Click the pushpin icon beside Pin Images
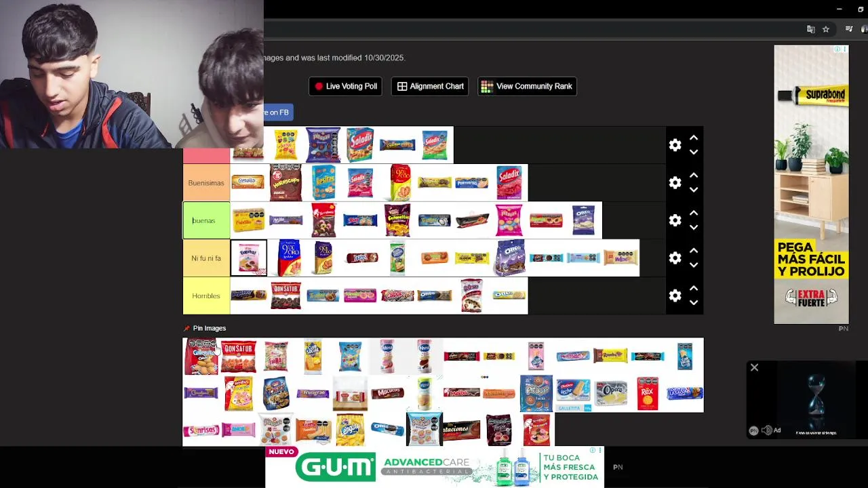This screenshot has width=868, height=488. pos(186,328)
